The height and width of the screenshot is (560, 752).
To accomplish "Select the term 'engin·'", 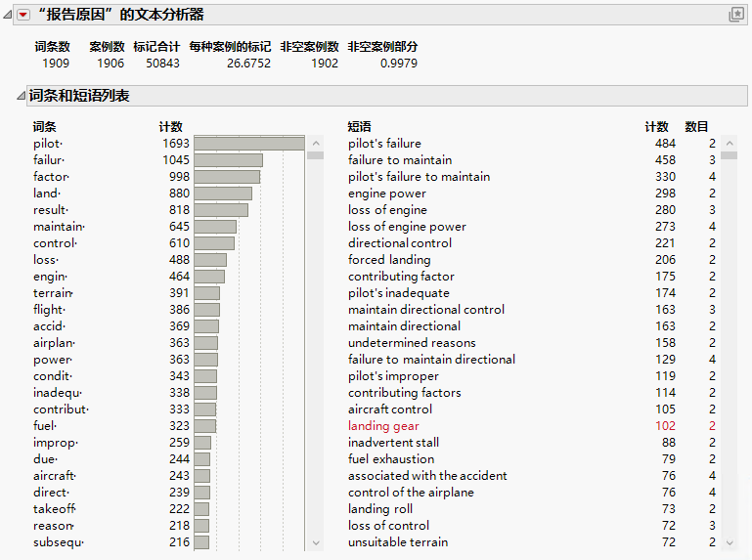I will pyautogui.click(x=50, y=277).
